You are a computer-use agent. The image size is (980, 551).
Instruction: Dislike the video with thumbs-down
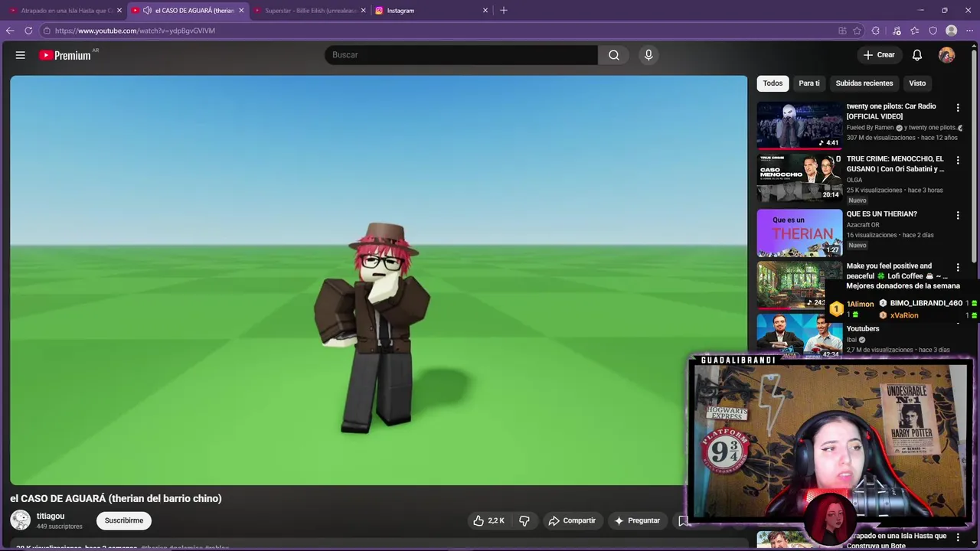pos(524,520)
